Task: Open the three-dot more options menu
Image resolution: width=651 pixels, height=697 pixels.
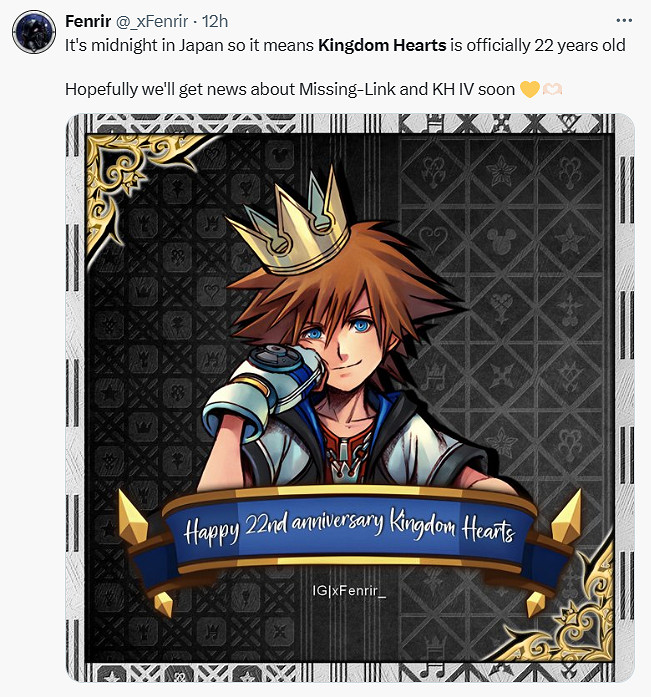Action: (624, 20)
